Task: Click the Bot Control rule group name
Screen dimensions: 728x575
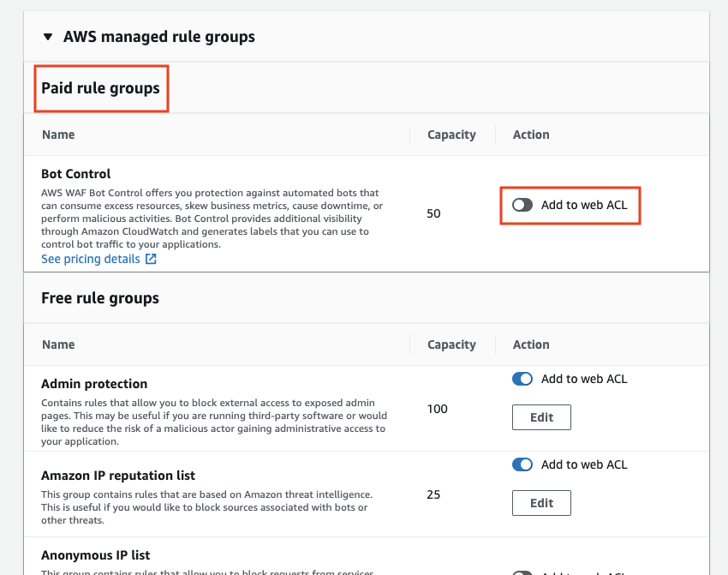Action: tap(75, 174)
